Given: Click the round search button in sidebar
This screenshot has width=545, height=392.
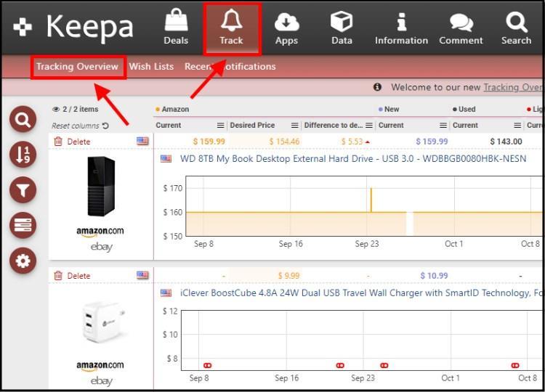Looking at the screenshot, I should pyautogui.click(x=23, y=120).
